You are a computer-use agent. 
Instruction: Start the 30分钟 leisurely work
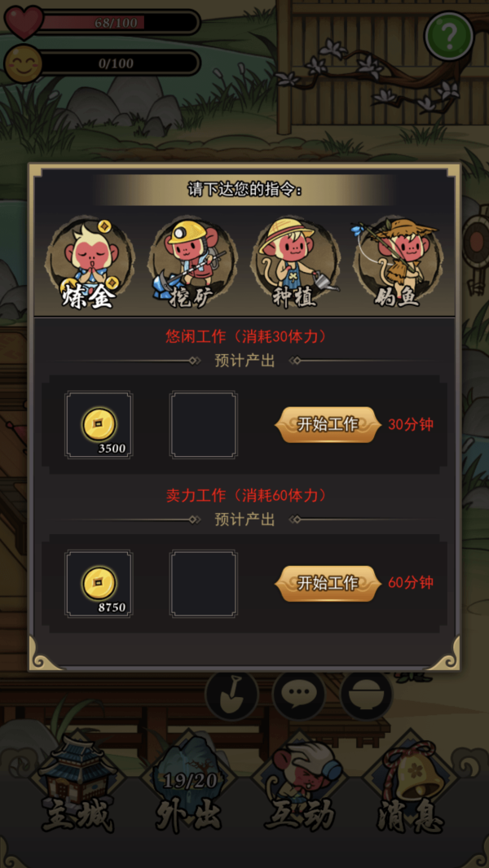328,424
